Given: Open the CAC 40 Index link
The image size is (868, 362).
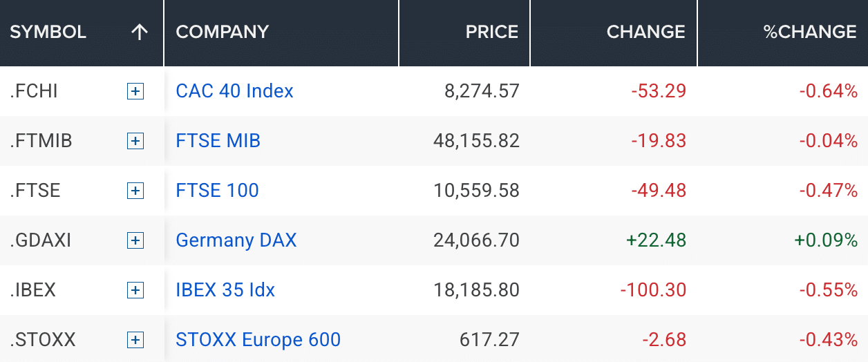Looking at the screenshot, I should 234,91.
